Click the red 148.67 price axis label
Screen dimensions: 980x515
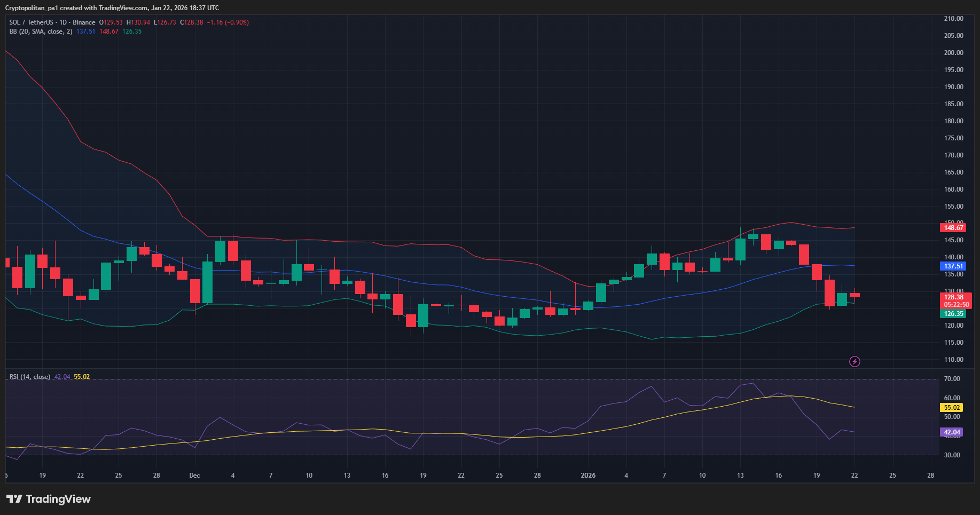coord(953,228)
